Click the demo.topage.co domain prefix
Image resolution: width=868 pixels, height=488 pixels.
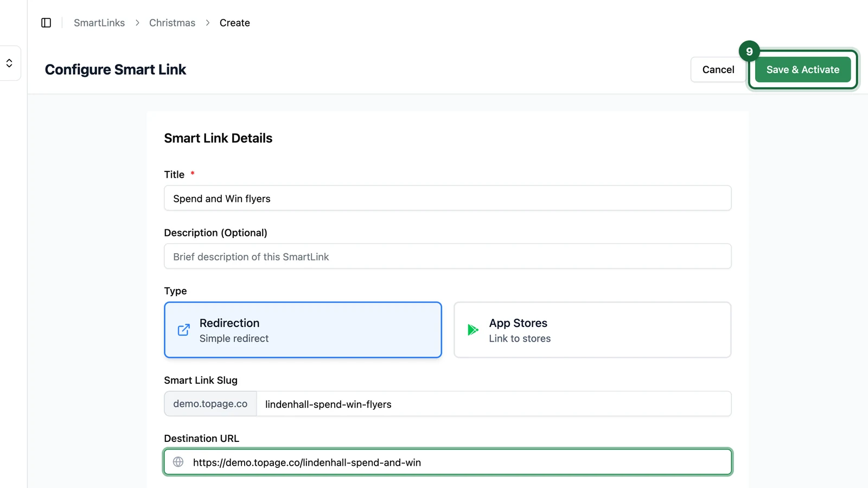point(210,404)
